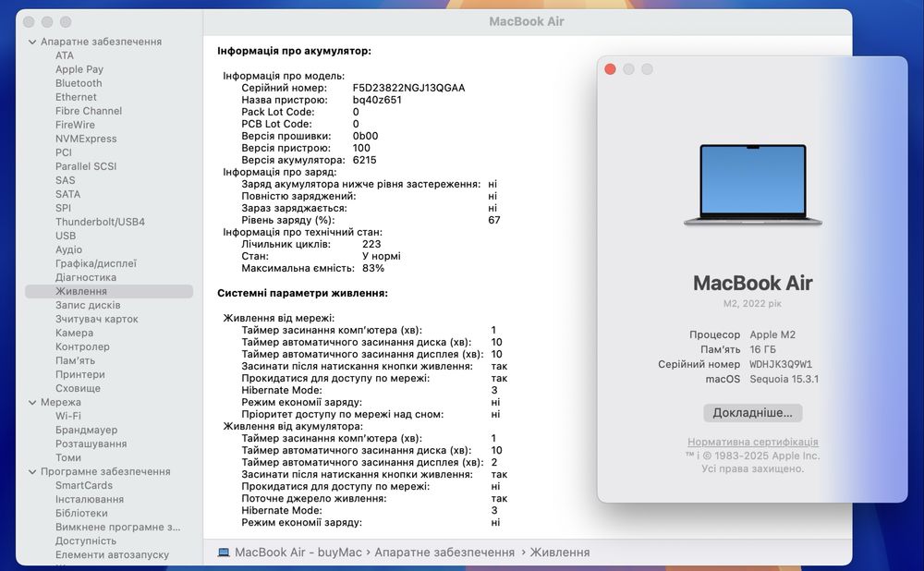The height and width of the screenshot is (571, 924).
Task: Click charge level value 67
Action: pos(493,221)
